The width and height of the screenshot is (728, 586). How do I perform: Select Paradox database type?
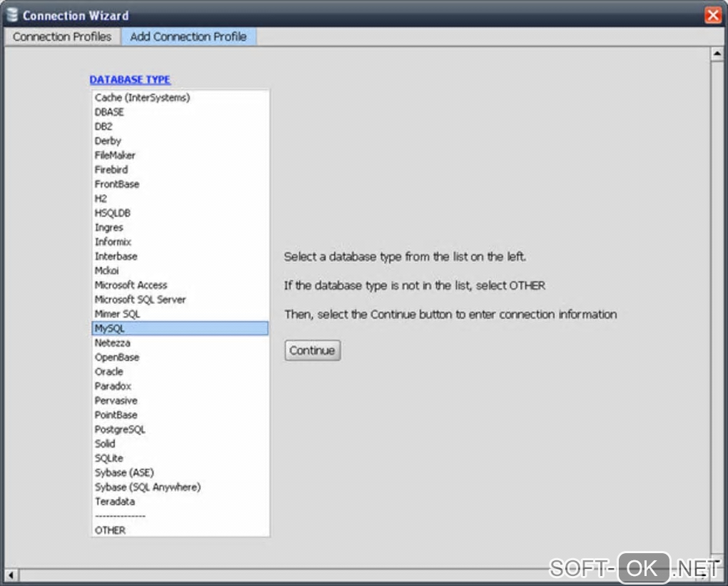(180, 386)
